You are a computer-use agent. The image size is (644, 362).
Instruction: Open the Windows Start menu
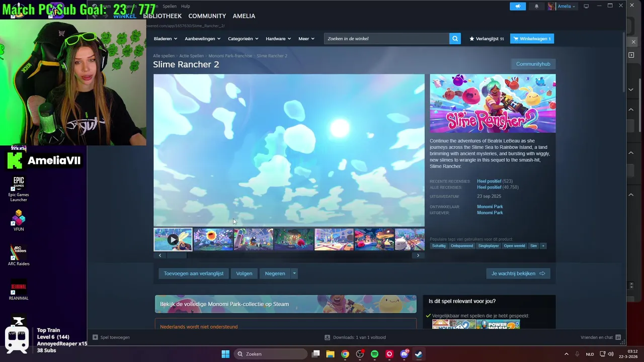(x=225, y=354)
